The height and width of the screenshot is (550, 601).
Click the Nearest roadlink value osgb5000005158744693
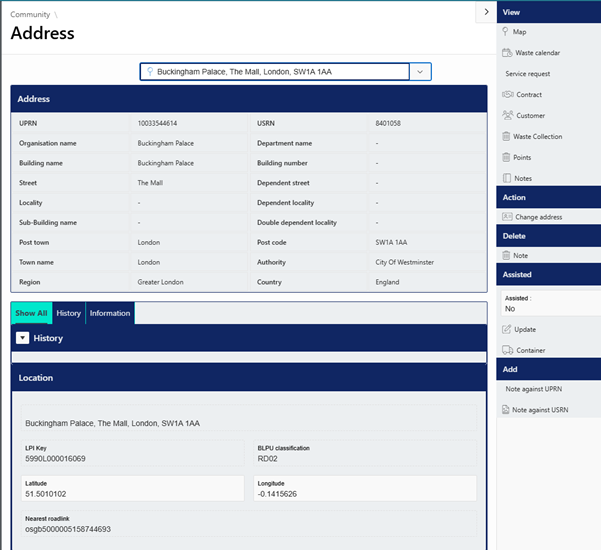[x=68, y=529]
